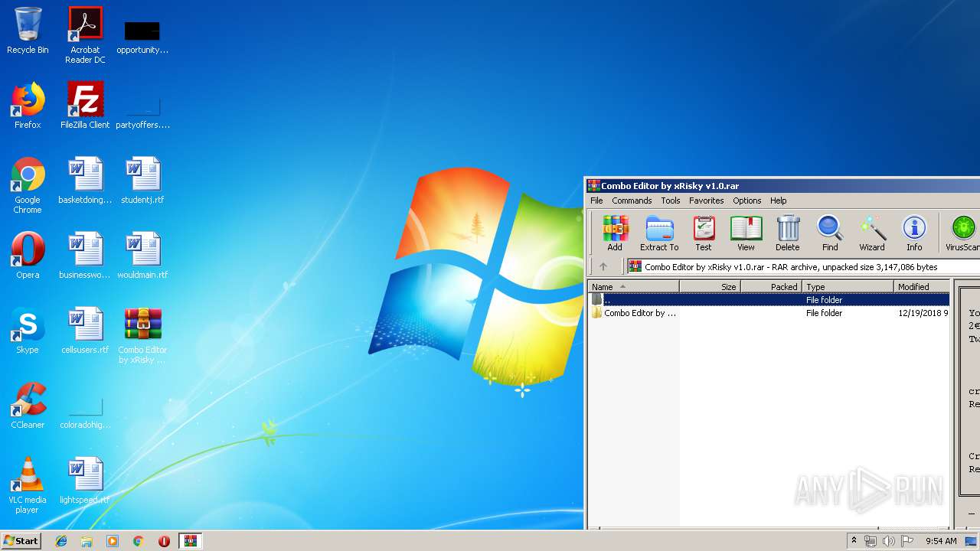Launch Internet Explorer from taskbar

click(61, 541)
